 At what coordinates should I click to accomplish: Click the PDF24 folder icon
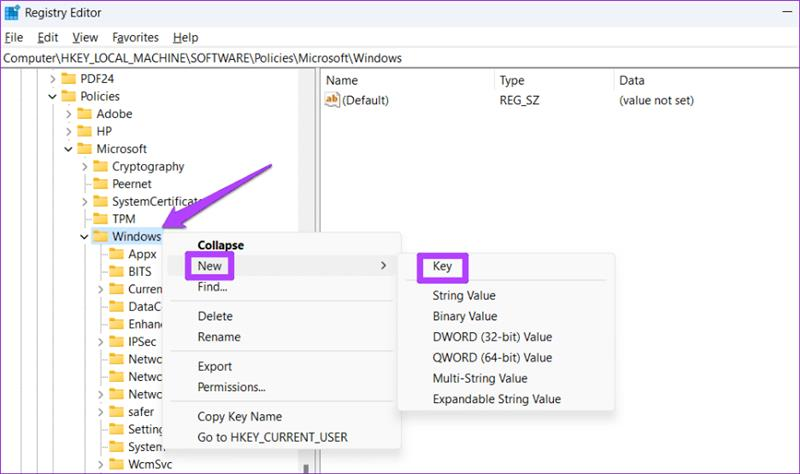click(x=68, y=79)
